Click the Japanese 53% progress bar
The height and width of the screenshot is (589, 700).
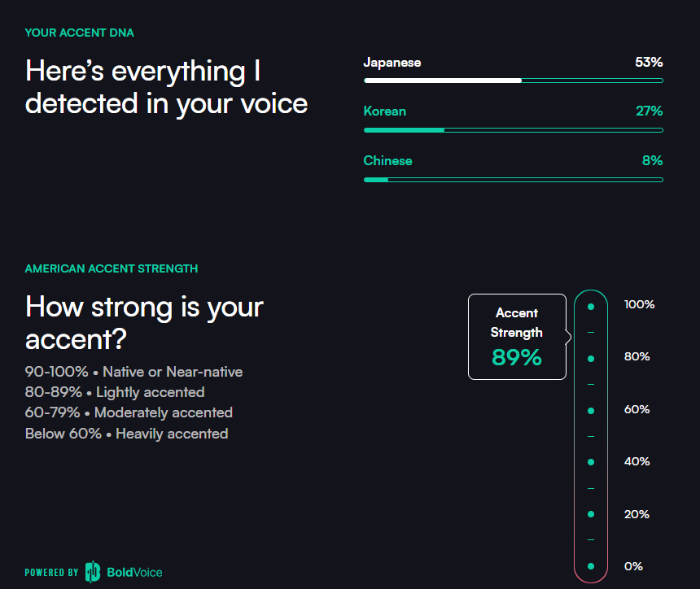click(x=513, y=81)
